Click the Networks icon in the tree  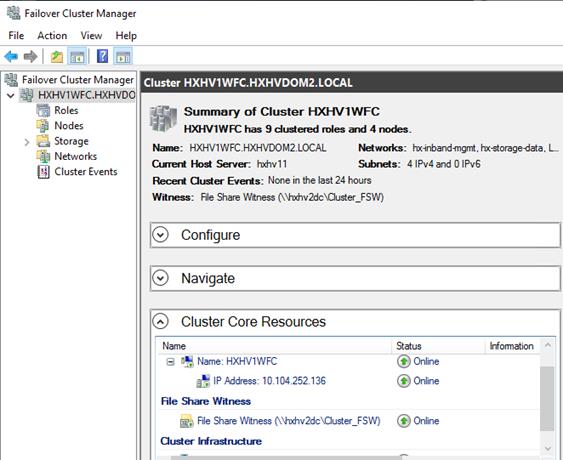tap(43, 156)
